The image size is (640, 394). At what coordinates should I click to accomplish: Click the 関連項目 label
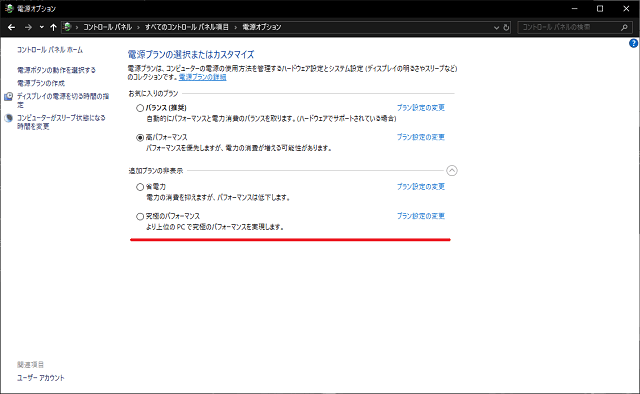pos(30,364)
